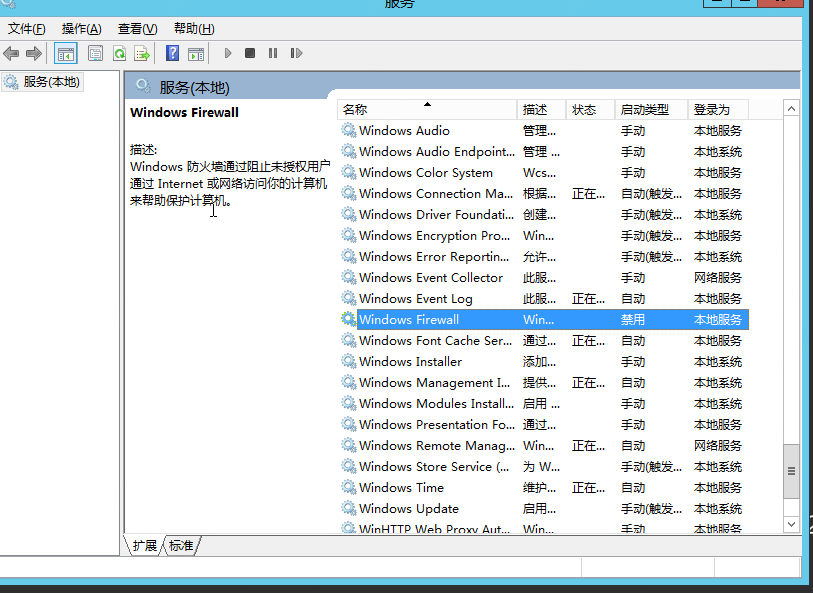The width and height of the screenshot is (813, 593).
Task: Click the green Refresh toolbar icon
Action: click(x=120, y=53)
